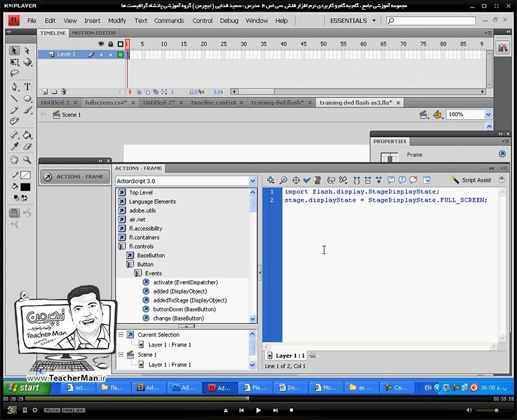Collapse the Current Selection tree node
The image size is (517, 420).
[121, 334]
